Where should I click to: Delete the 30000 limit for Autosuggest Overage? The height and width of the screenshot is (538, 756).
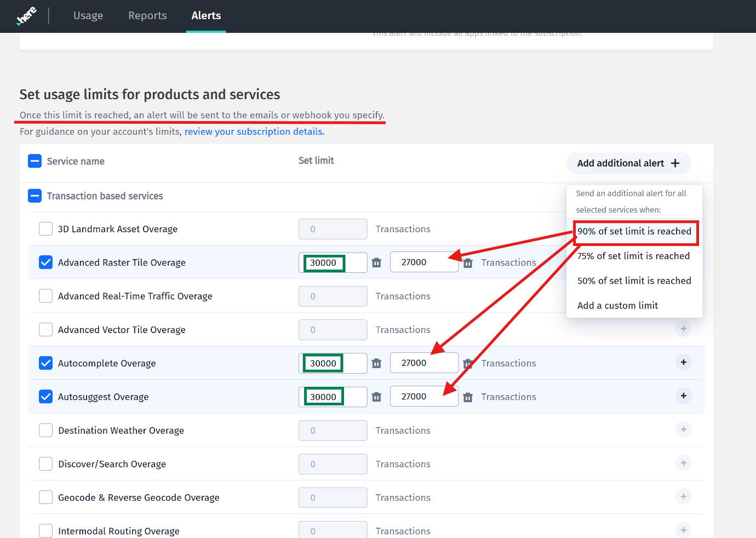pos(376,397)
